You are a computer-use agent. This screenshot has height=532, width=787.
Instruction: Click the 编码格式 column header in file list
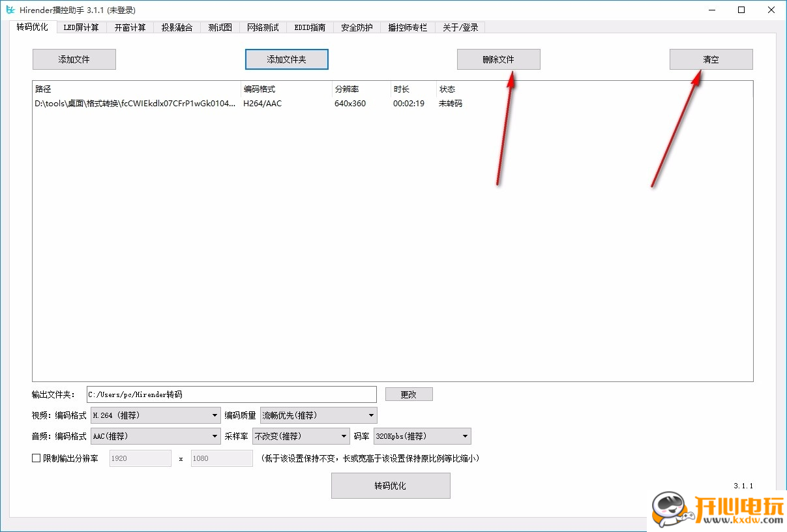point(286,89)
